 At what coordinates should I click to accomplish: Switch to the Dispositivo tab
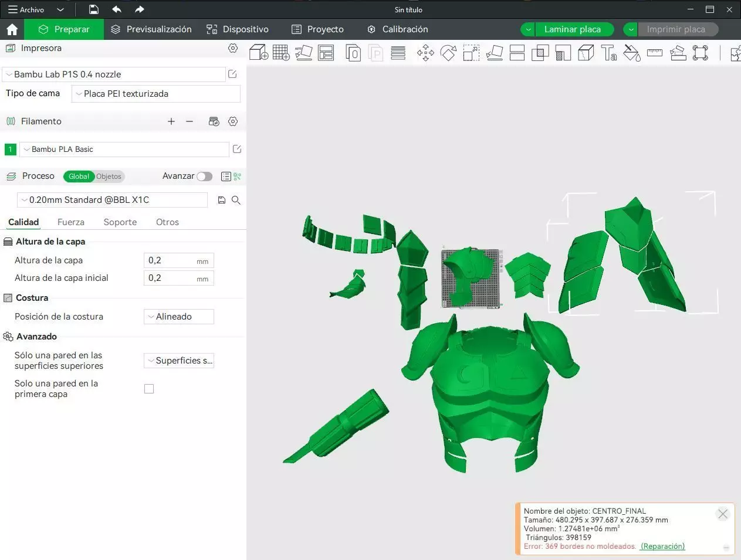[238, 29]
